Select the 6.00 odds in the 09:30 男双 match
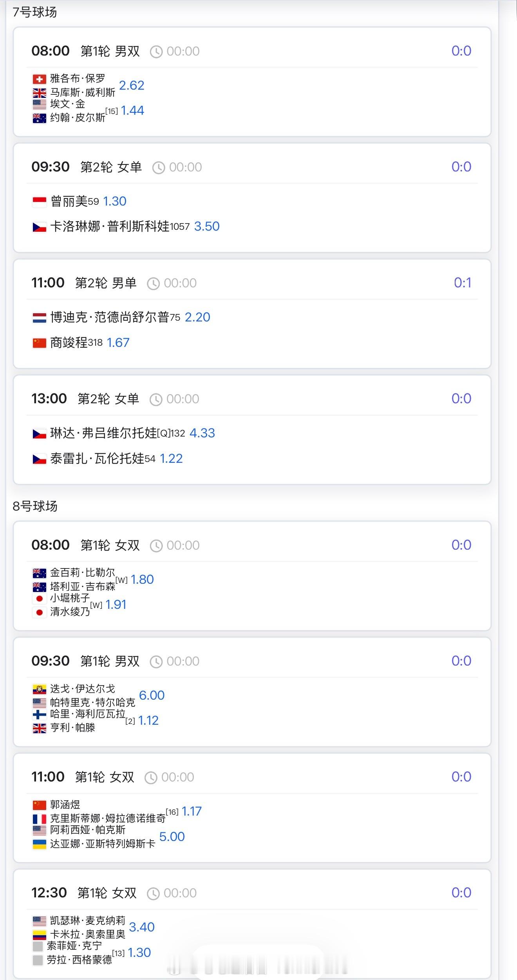This screenshot has height=980, width=517. click(x=152, y=695)
